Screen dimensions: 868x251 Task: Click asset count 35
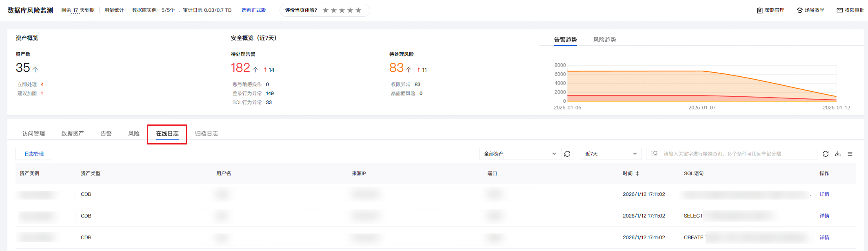coord(23,68)
